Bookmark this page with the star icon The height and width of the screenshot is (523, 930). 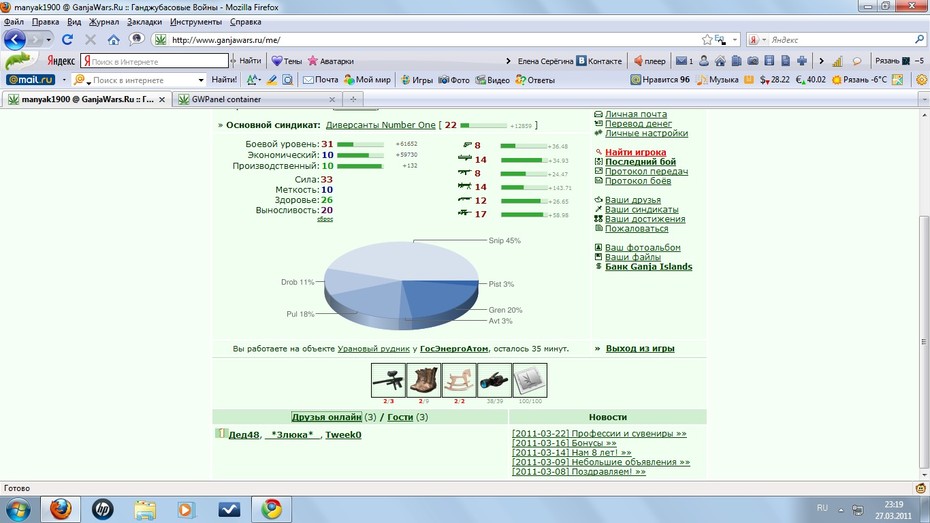coord(706,40)
